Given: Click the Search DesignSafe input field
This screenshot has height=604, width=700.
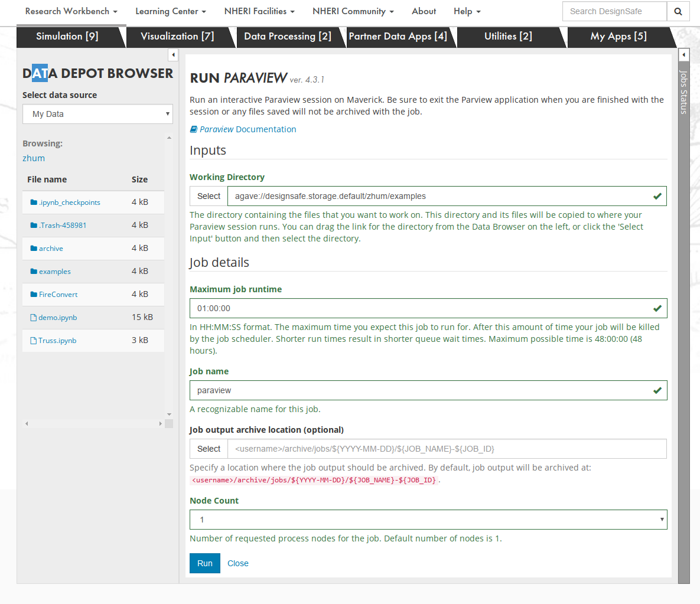Looking at the screenshot, I should pyautogui.click(x=615, y=12).
